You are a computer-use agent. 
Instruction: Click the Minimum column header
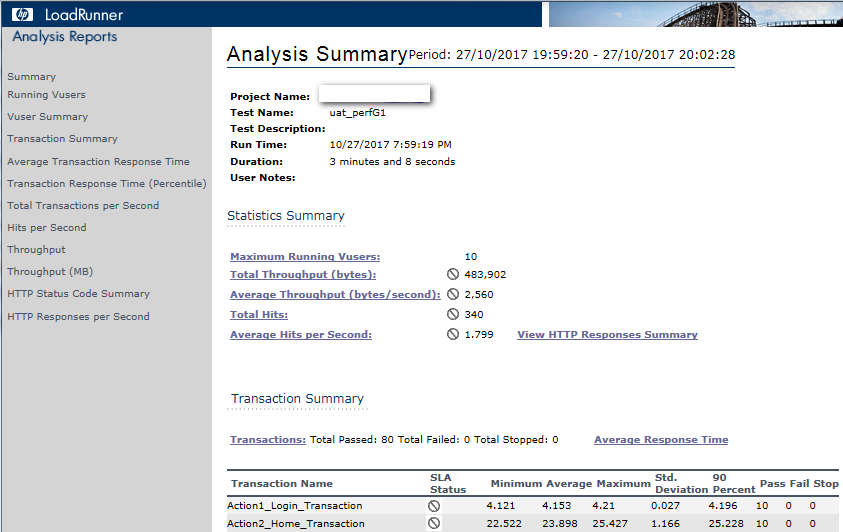(516, 484)
